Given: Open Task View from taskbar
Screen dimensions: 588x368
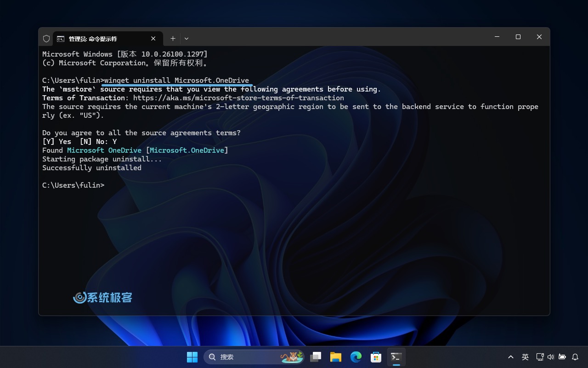Looking at the screenshot, I should 316,357.
